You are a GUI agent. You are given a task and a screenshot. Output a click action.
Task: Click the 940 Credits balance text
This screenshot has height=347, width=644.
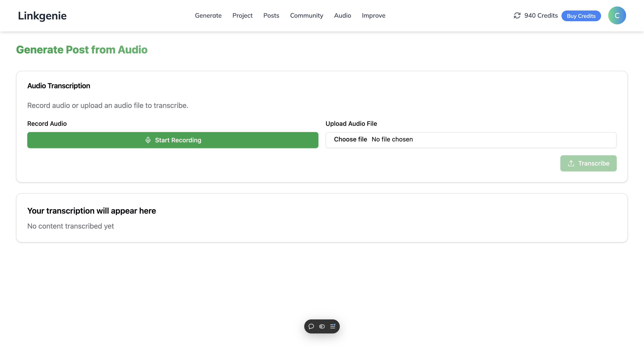point(541,15)
